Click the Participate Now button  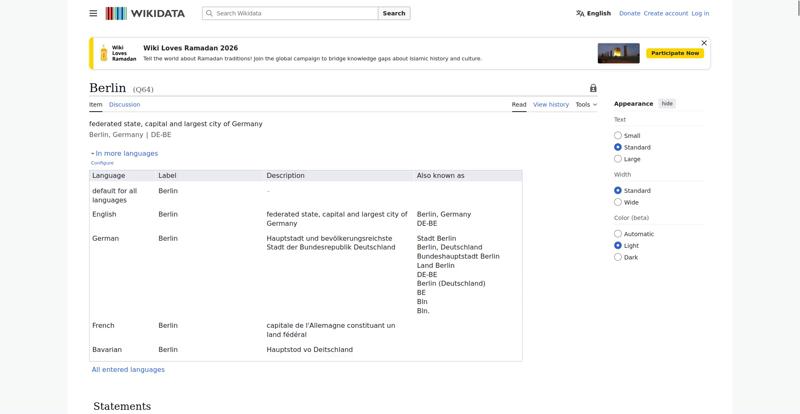point(675,53)
